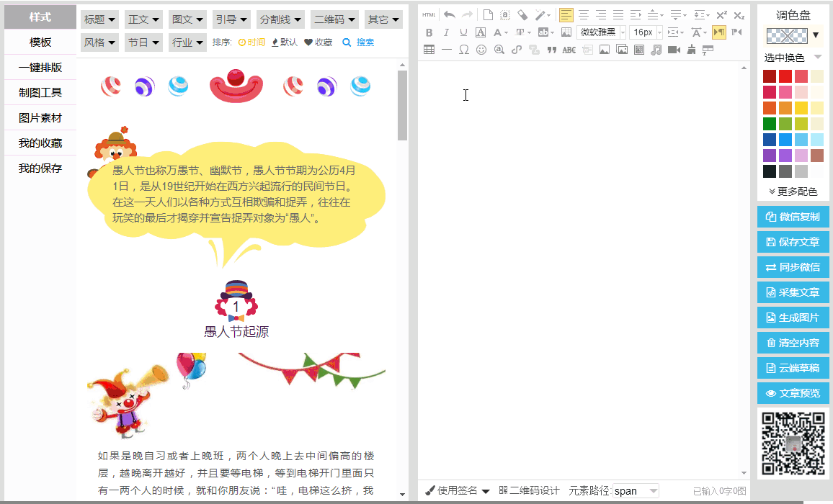Insert a horizontal divider line

point(446,49)
